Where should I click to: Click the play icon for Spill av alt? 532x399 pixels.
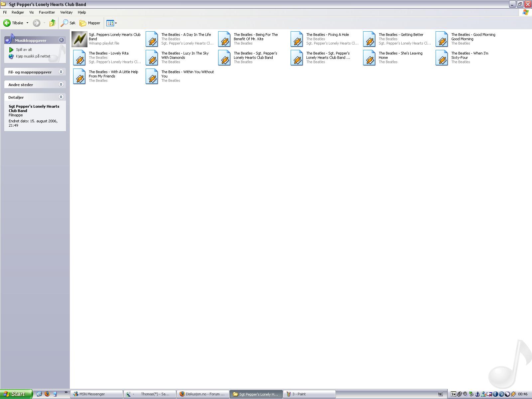(11, 50)
